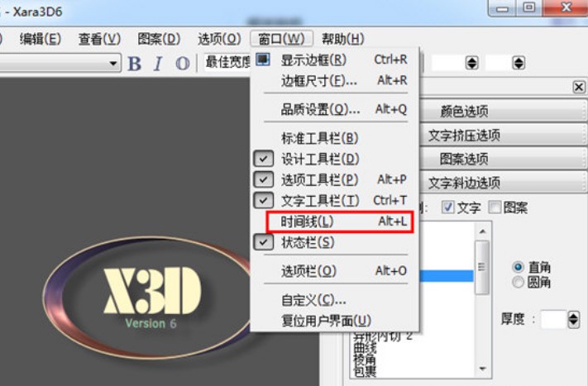Click the bevel list scrollbar thumb
The image size is (588, 386).
pyautogui.click(x=482, y=267)
